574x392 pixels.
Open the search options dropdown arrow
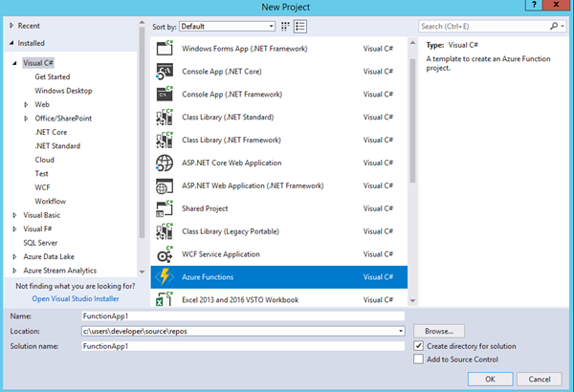point(563,26)
